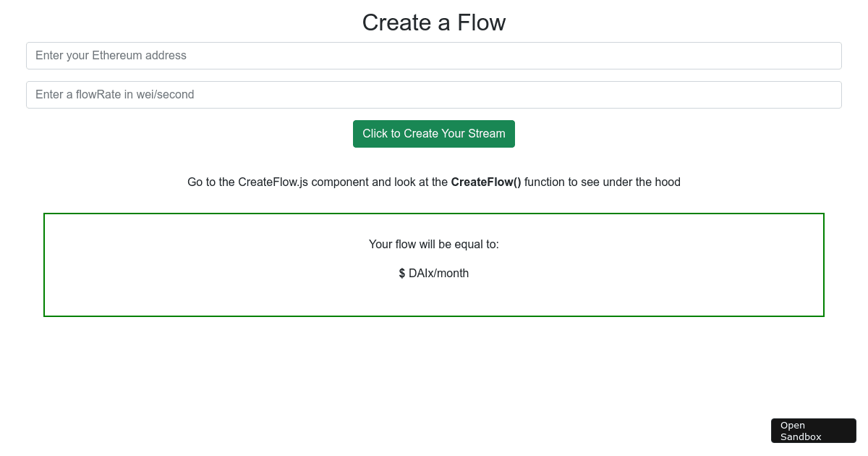Click the dollar sign before DAIx/month

[x=402, y=273]
